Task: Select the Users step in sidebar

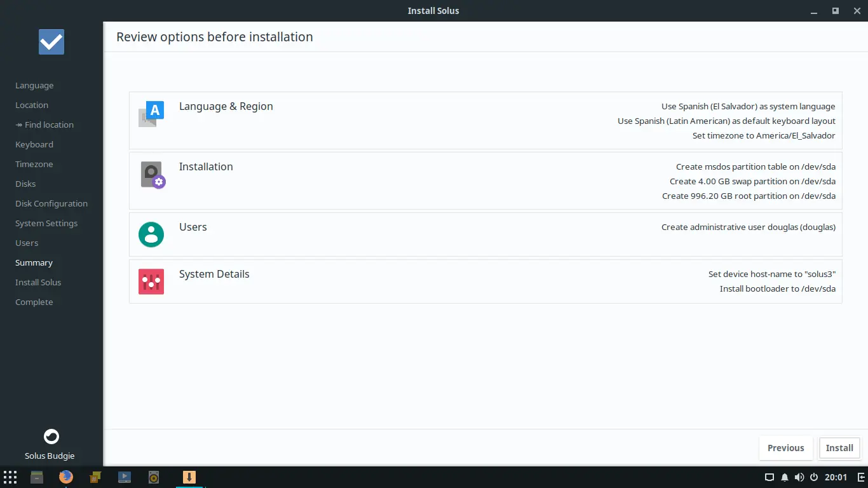Action: (27, 243)
